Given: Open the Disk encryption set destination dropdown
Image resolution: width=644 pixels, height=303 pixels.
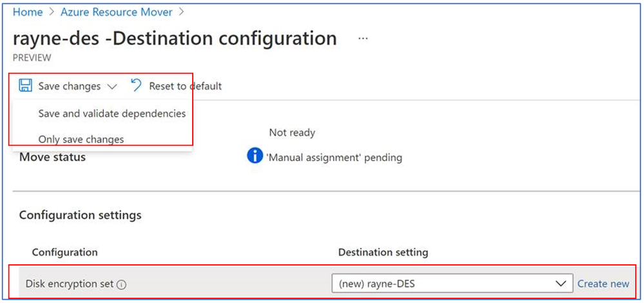Looking at the screenshot, I should coord(452,283).
